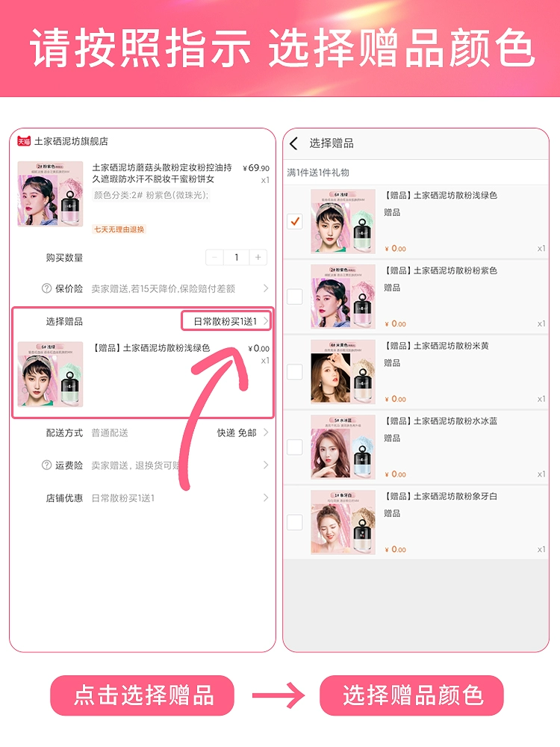Open the 日常散粉买1送1 gift selector chevron
The width and height of the screenshot is (560, 747).
266,321
